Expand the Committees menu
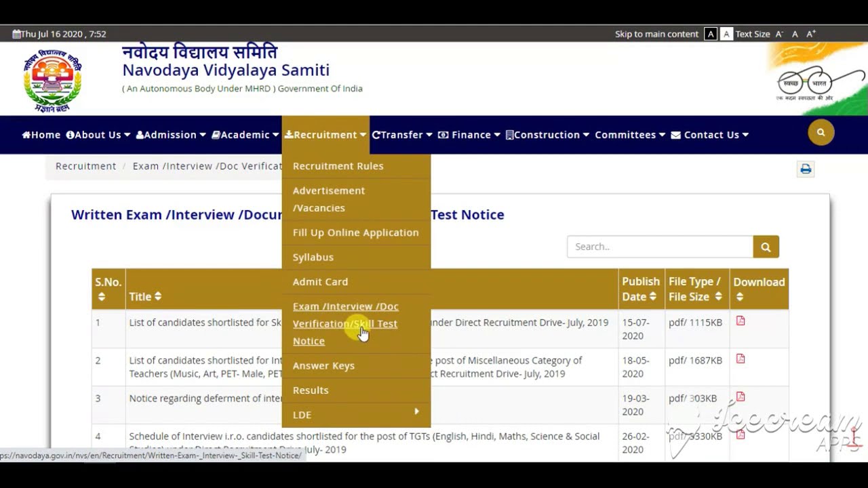Viewport: 868px width, 488px height. (x=630, y=135)
